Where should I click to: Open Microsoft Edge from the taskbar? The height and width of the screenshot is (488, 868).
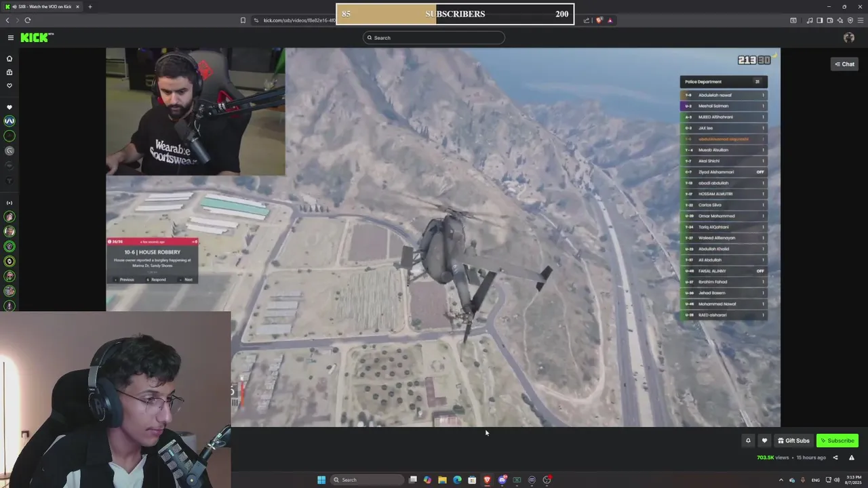[x=457, y=480]
